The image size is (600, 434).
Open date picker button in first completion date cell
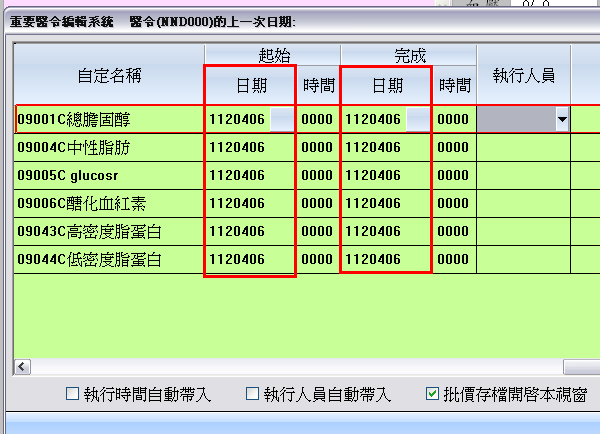coord(419,120)
